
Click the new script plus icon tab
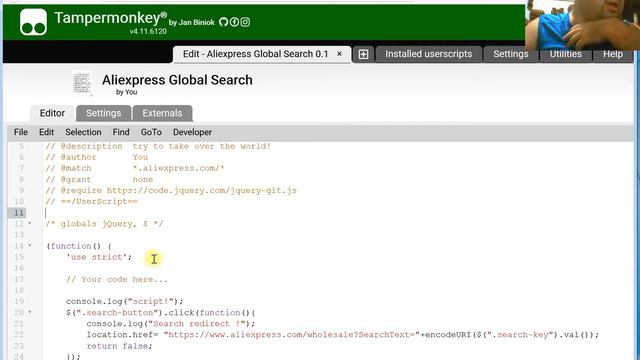[363, 54]
